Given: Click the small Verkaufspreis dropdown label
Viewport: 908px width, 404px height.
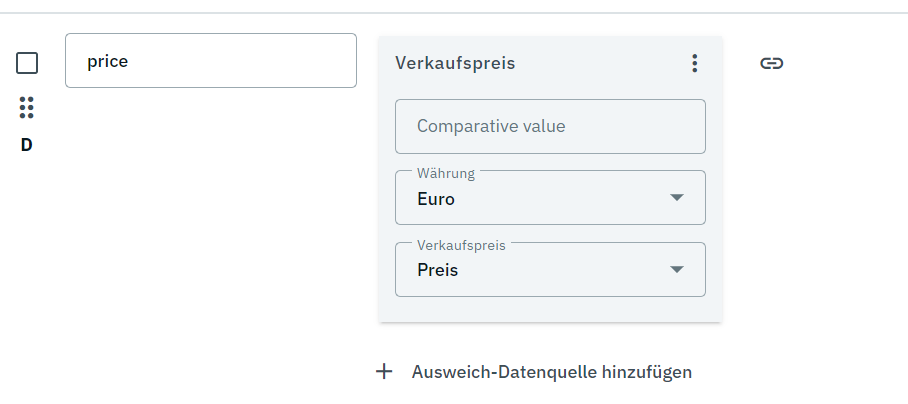Looking at the screenshot, I should 461,245.
